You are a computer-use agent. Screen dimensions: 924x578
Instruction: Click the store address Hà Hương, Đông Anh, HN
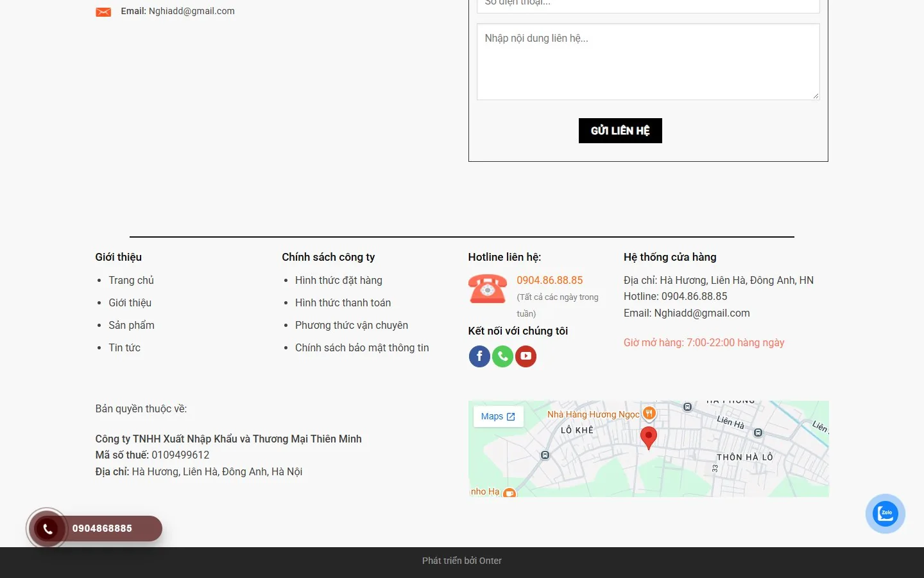719,280
